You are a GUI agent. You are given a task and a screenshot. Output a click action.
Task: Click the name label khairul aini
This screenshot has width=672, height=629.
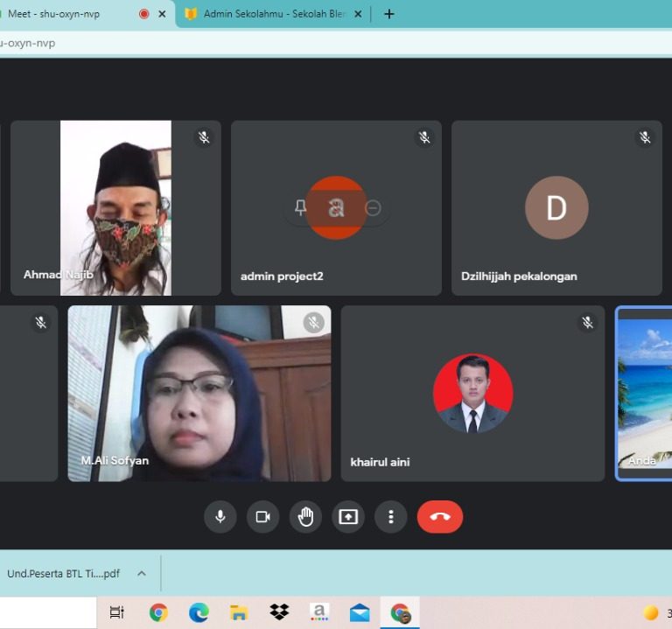pyautogui.click(x=380, y=462)
